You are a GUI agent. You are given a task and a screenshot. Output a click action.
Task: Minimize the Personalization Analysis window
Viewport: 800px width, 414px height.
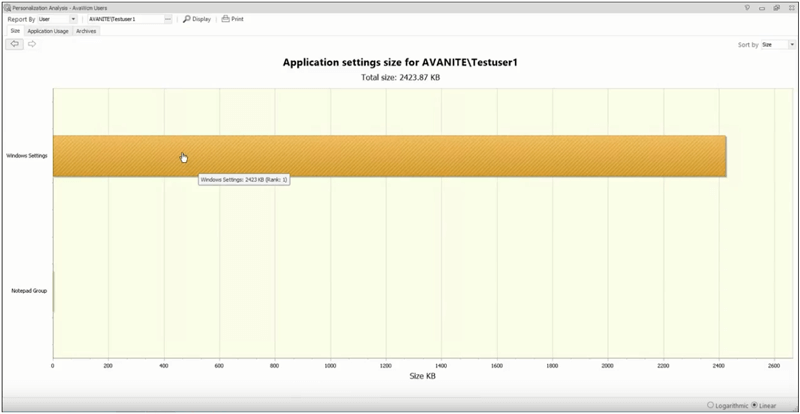point(762,8)
